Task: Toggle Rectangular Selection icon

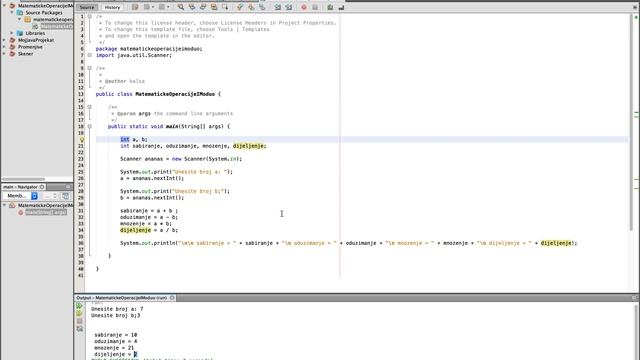Action: (225, 7)
